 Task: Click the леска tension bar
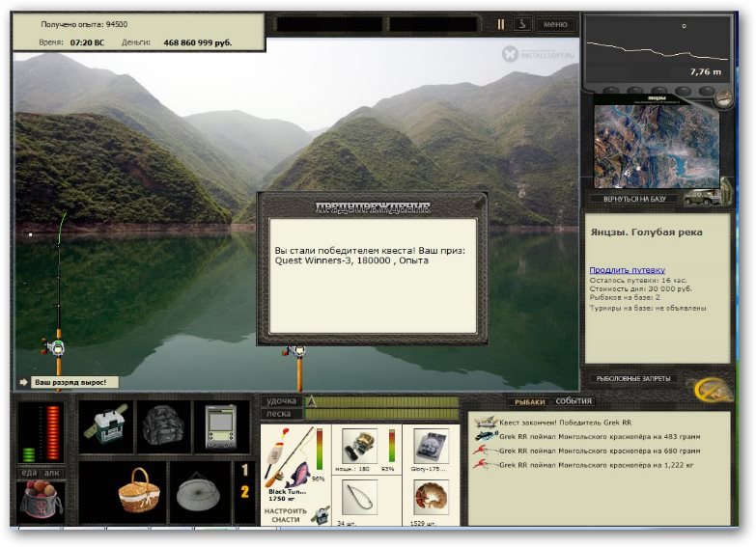pos(380,414)
